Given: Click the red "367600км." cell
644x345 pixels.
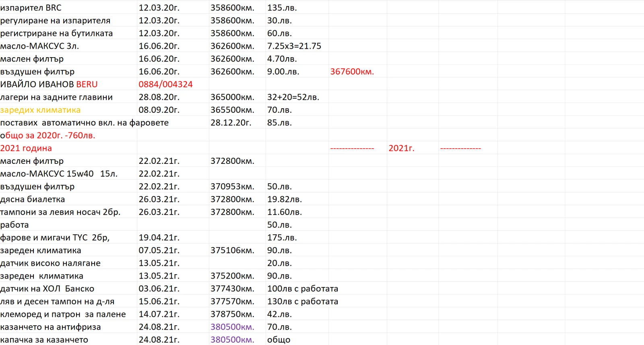Looking at the screenshot, I should click(352, 72).
